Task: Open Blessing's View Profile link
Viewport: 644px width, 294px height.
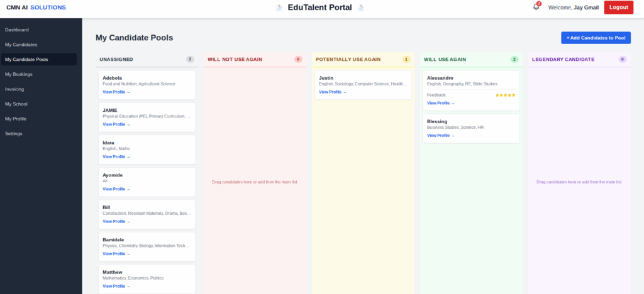Action: 440,136
